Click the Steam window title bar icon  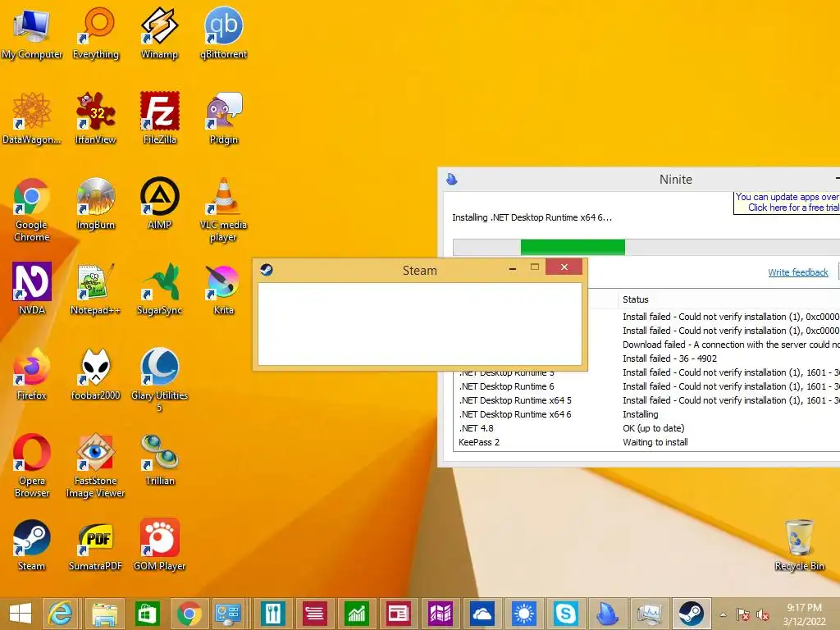click(267, 269)
